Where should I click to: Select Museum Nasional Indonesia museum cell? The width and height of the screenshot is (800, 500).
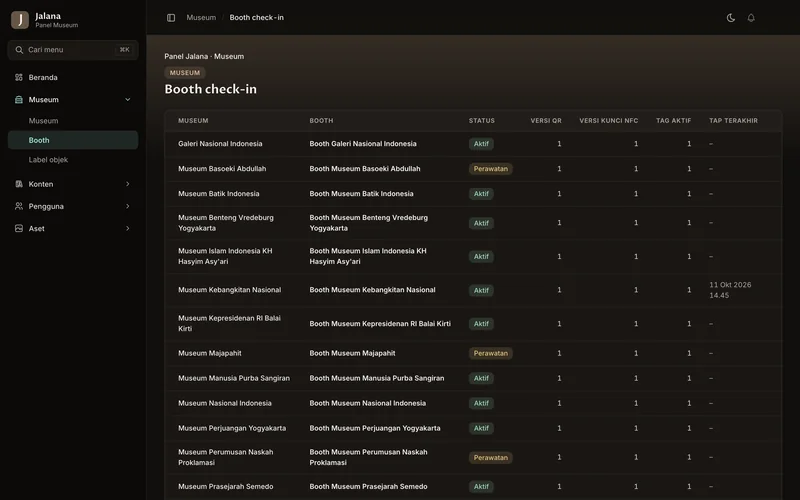[224, 403]
